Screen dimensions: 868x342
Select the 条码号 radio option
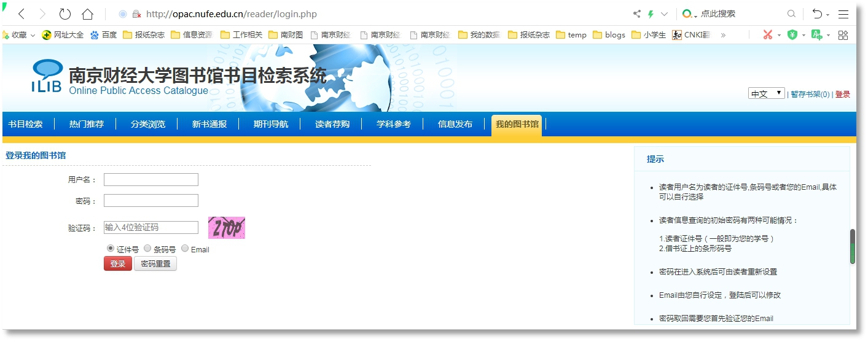coord(147,249)
